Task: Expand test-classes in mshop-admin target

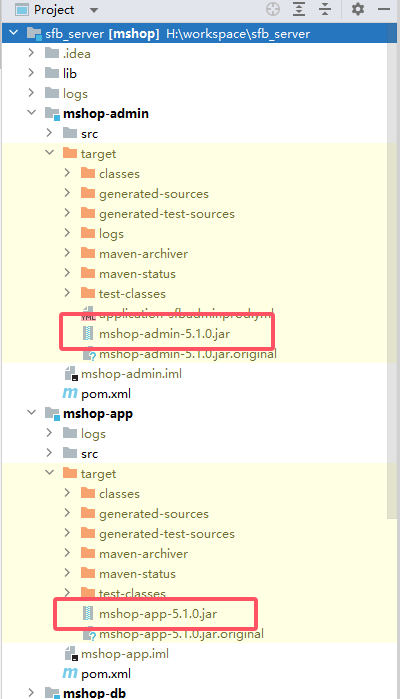Action: 67,292
